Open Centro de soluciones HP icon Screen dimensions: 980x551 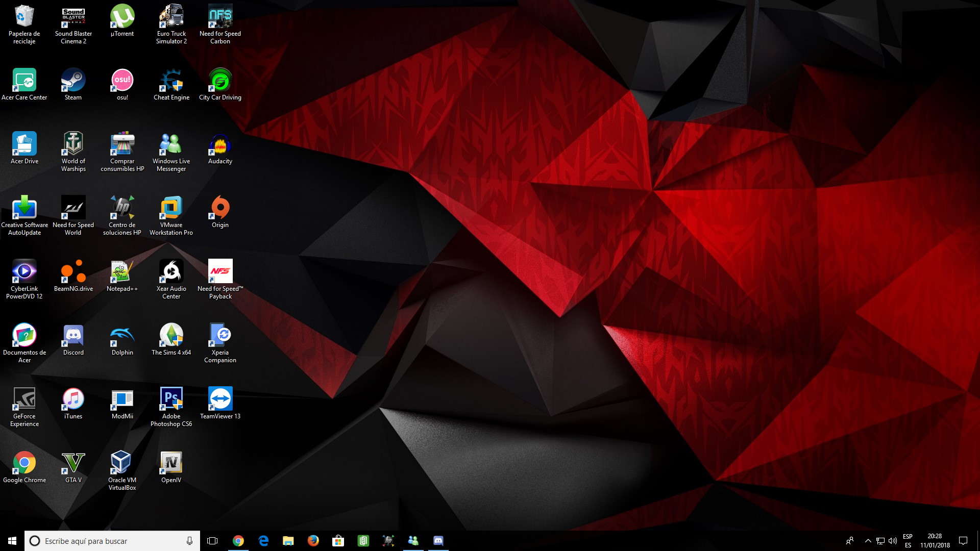[x=122, y=215]
